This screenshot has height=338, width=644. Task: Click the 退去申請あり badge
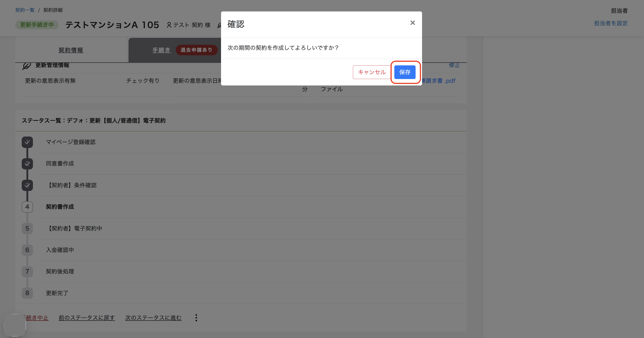(197, 50)
